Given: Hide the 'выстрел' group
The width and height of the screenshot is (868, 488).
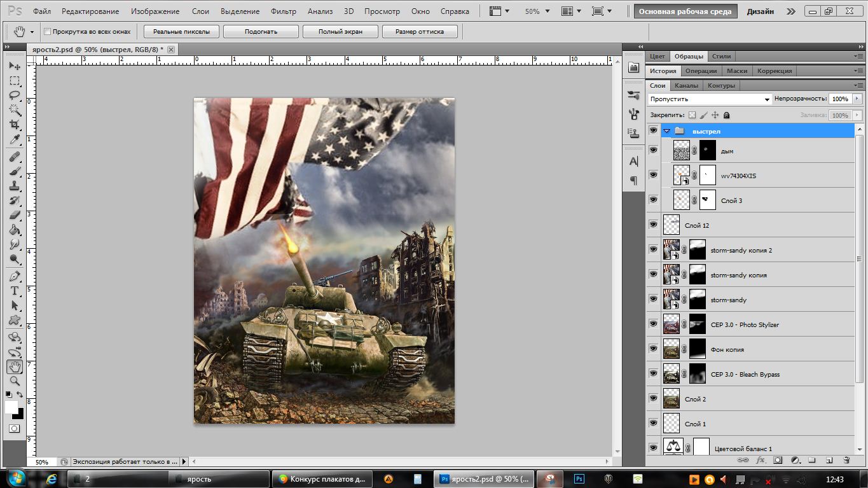Looking at the screenshot, I should tap(653, 131).
